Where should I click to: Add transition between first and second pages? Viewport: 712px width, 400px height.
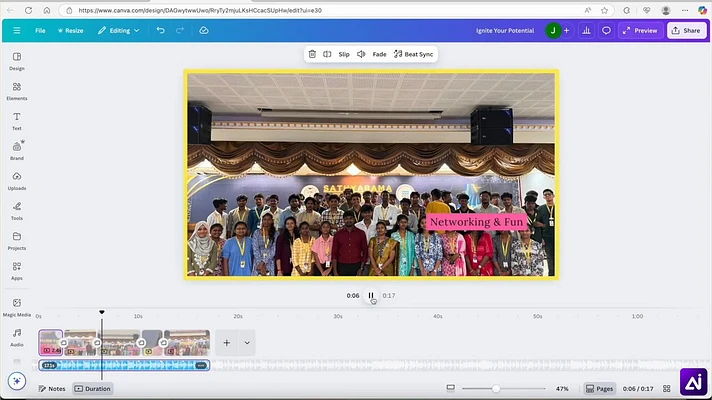pos(64,342)
